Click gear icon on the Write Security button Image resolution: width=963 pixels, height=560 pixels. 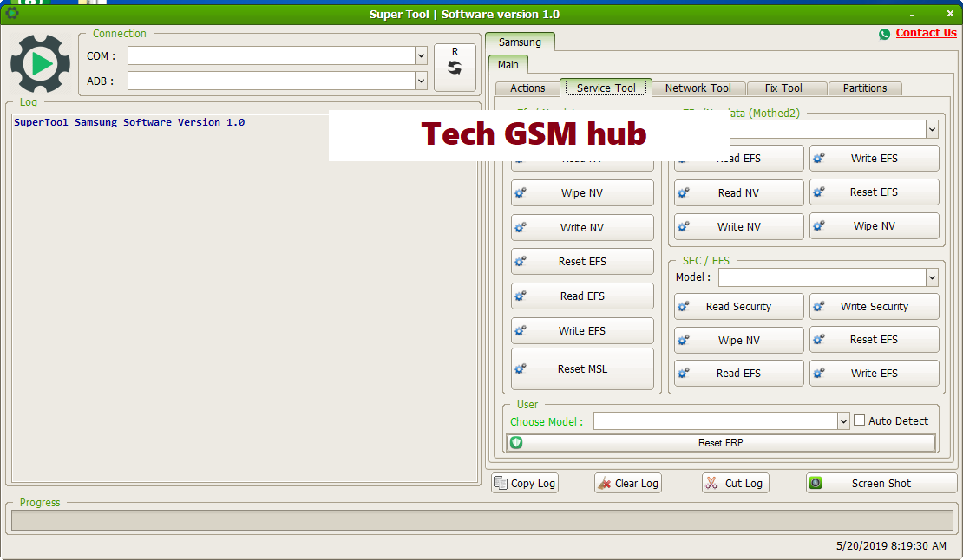819,306
